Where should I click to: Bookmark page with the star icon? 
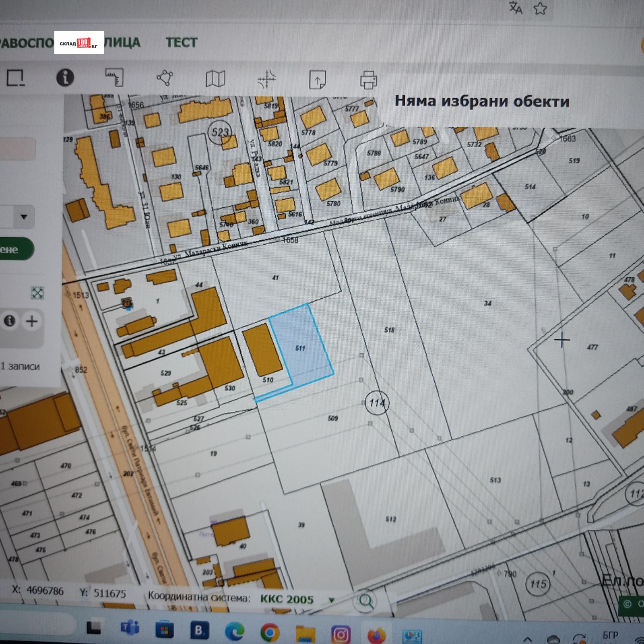(x=540, y=8)
